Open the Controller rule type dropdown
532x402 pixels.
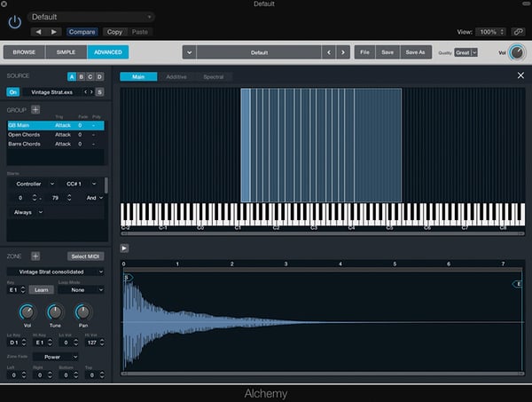coord(35,184)
